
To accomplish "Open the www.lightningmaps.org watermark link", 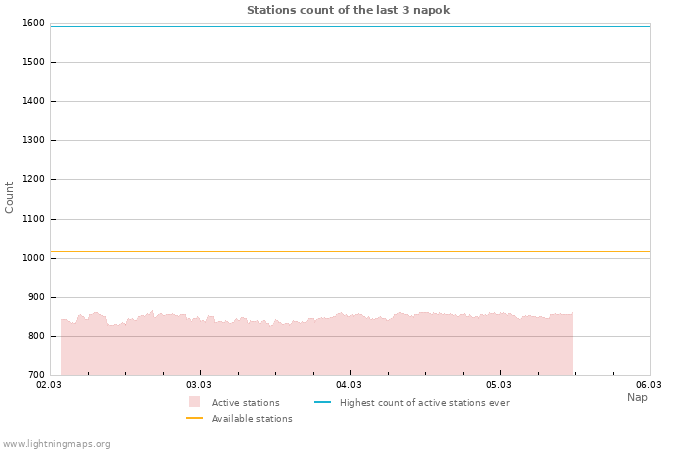I will [57, 444].
